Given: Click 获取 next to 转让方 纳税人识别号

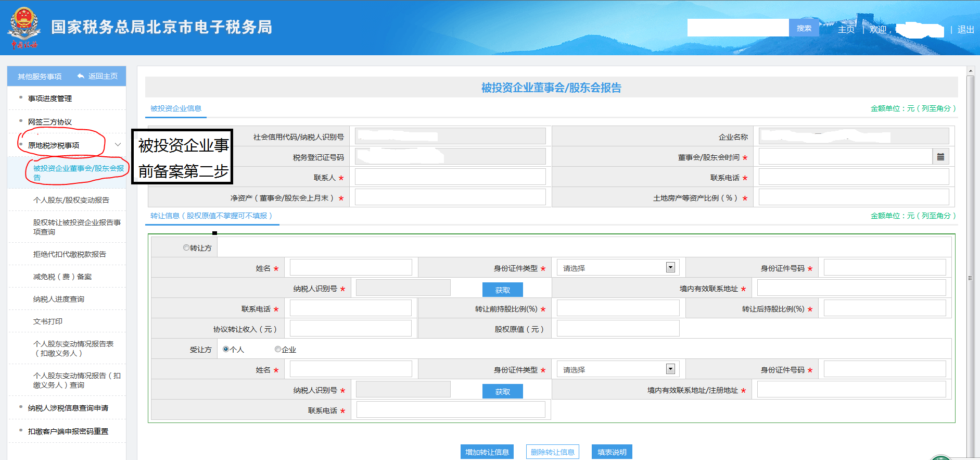Looking at the screenshot, I should click(x=502, y=290).
